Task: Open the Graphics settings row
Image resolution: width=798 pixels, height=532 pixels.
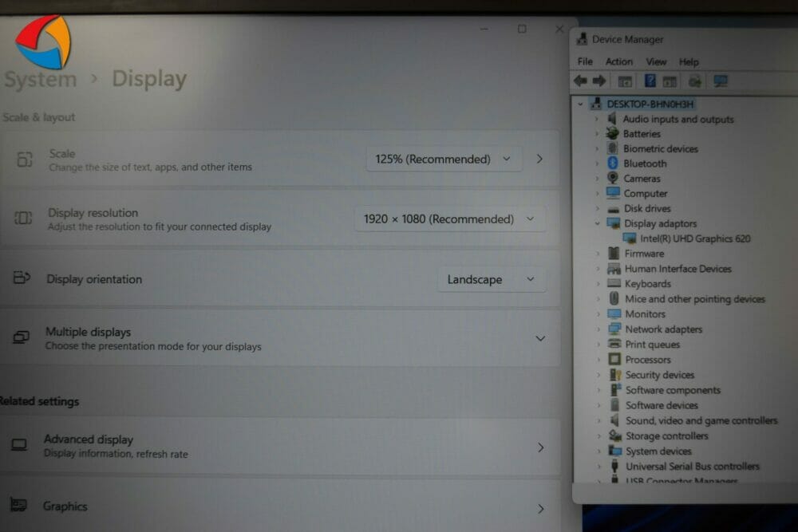Action: coord(279,507)
